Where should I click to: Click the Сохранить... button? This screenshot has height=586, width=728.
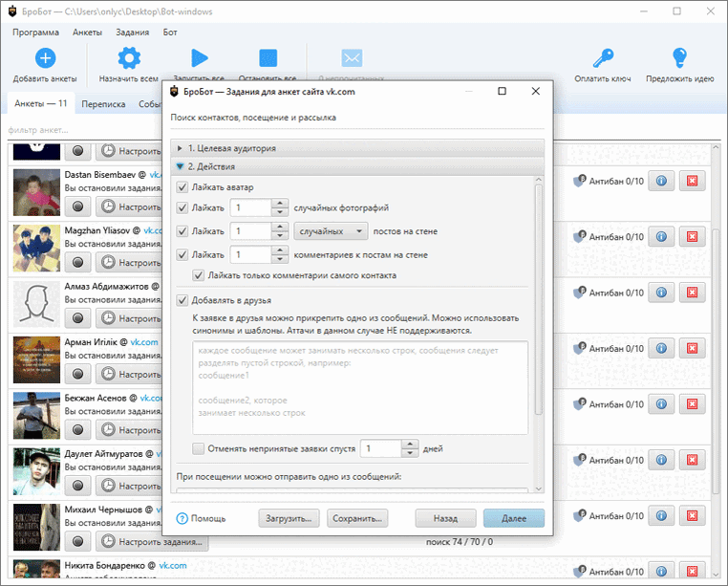point(357,518)
